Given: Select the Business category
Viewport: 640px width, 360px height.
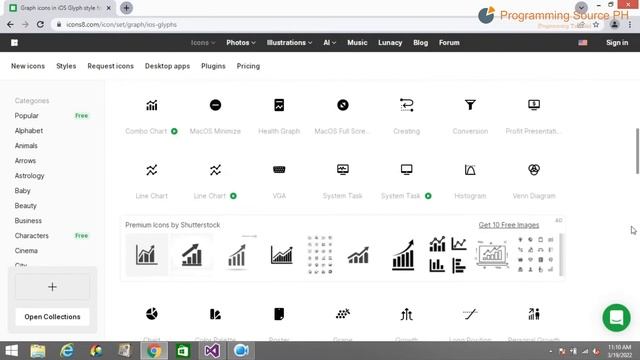Looking at the screenshot, I should [x=28, y=221].
